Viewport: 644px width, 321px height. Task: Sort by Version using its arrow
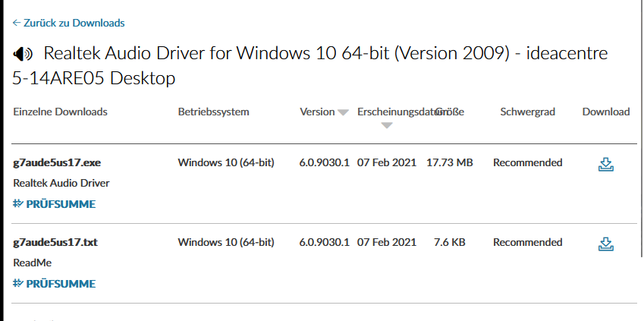343,112
